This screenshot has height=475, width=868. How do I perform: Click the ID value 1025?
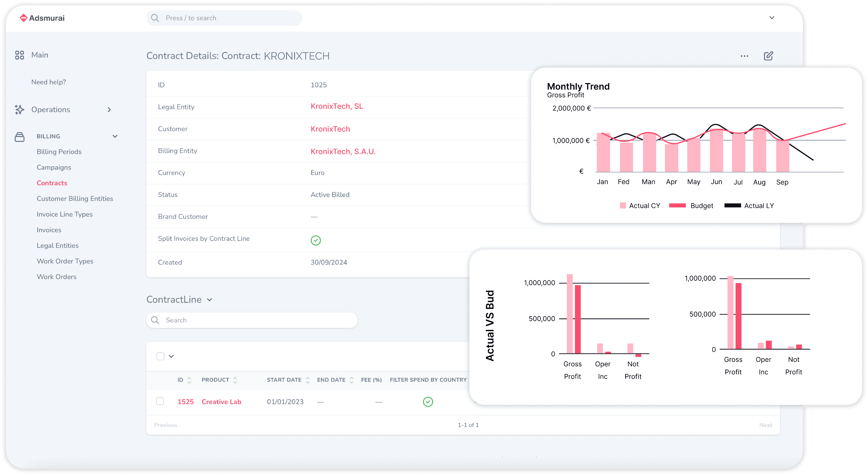319,85
